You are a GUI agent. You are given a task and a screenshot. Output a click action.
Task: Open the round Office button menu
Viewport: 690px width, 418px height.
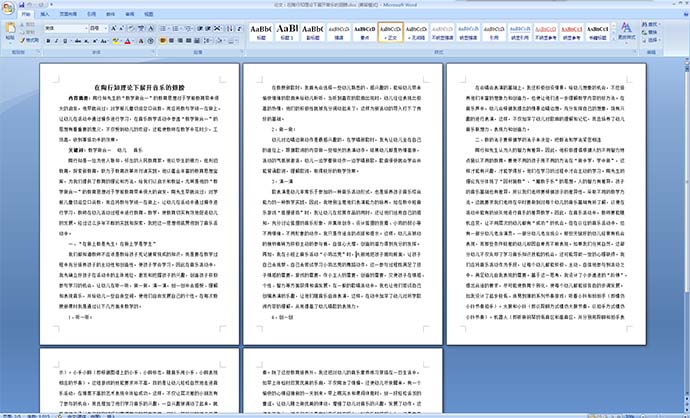click(8, 7)
